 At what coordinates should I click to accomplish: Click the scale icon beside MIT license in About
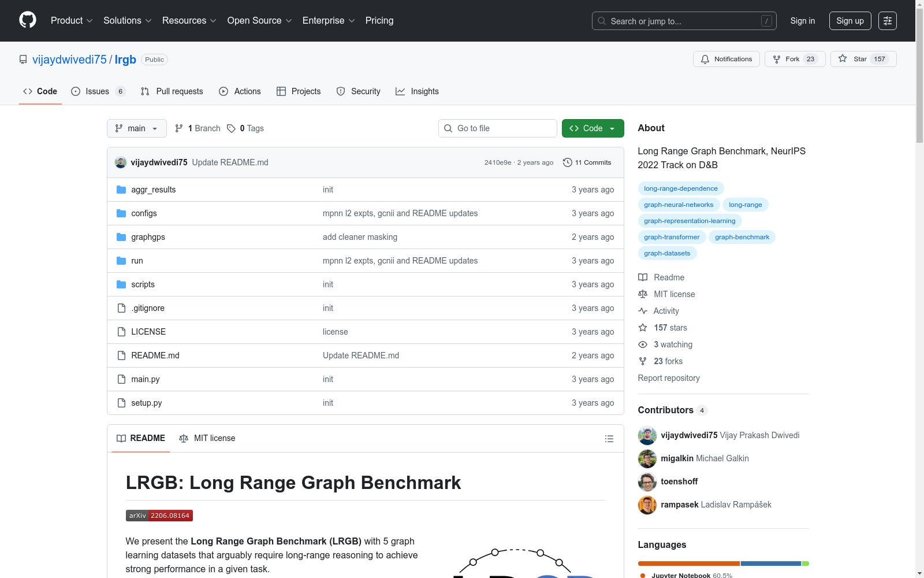tap(643, 294)
